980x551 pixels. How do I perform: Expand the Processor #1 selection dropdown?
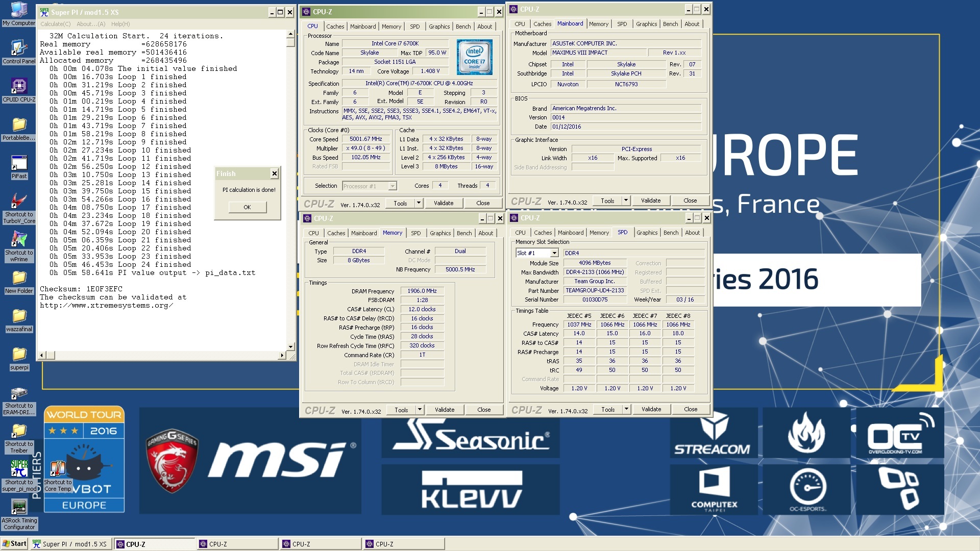392,186
